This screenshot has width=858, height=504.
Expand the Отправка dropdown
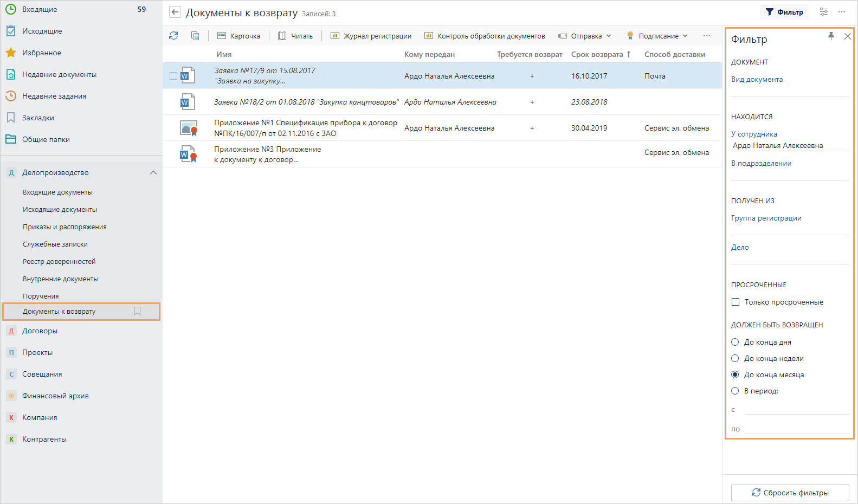click(585, 36)
